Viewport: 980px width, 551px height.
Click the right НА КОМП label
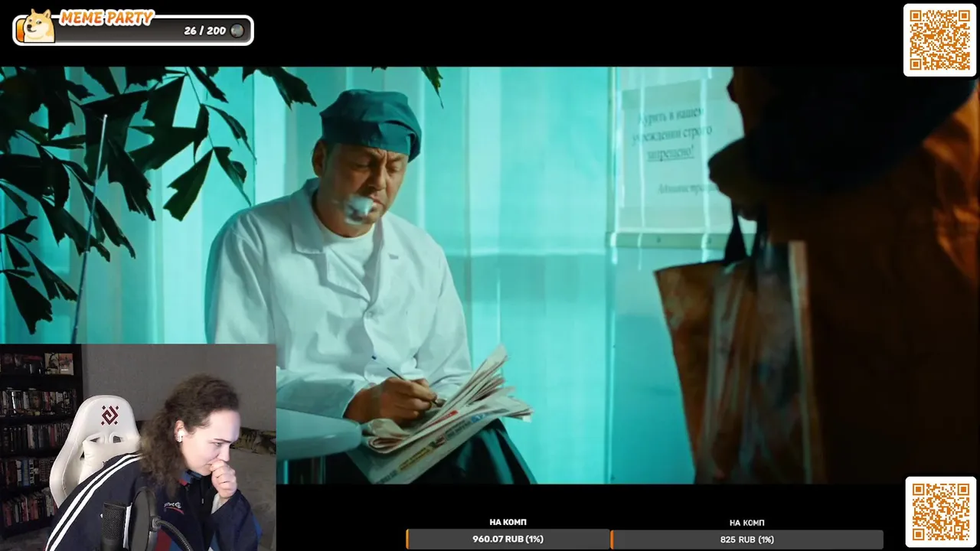tap(746, 523)
